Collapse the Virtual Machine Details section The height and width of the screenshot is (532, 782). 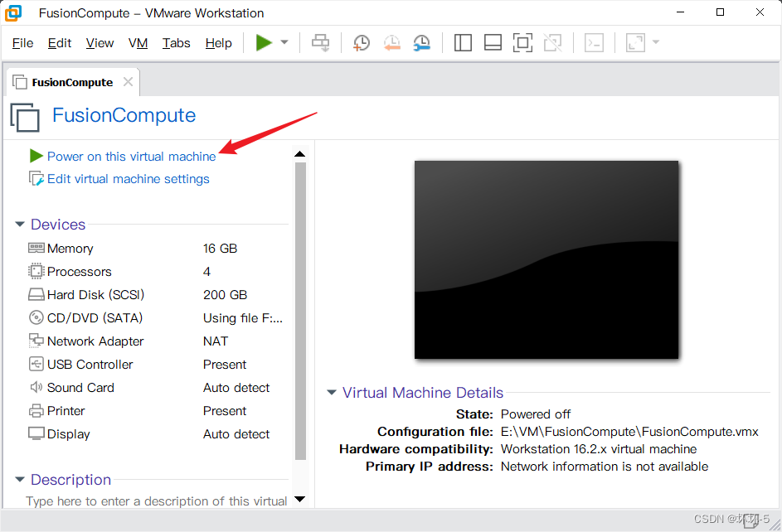[332, 393]
